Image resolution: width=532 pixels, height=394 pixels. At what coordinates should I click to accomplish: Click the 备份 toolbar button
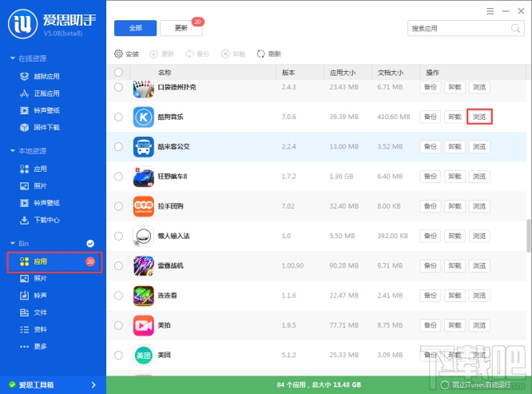tap(197, 54)
